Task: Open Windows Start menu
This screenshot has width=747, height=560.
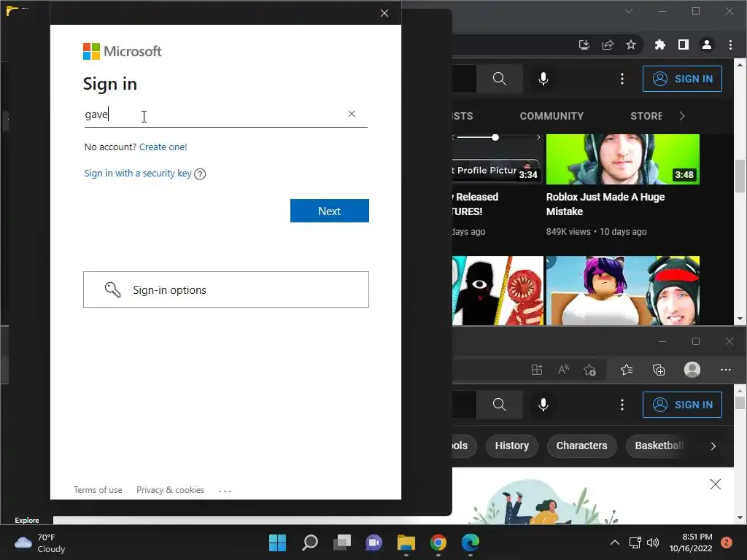Action: 277,542
